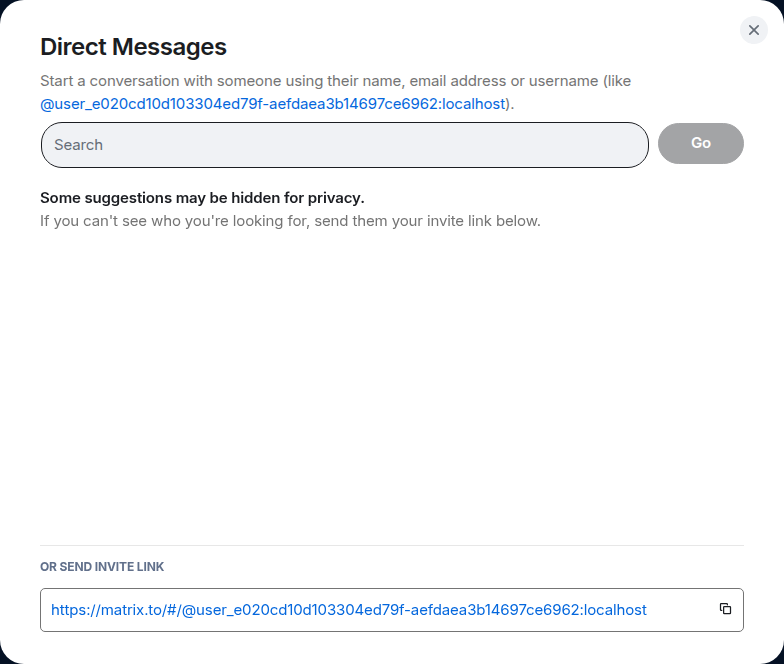Click the 'OR SEND INVITE LINK' label
The width and height of the screenshot is (784, 664).
102,567
